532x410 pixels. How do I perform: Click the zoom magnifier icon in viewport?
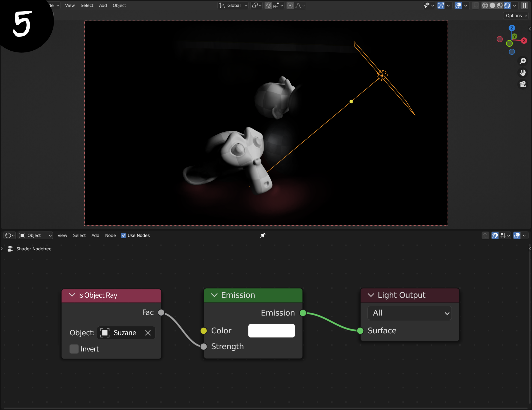[x=523, y=61]
